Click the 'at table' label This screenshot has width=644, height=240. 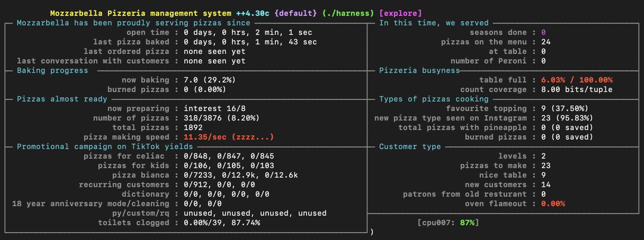(507, 51)
